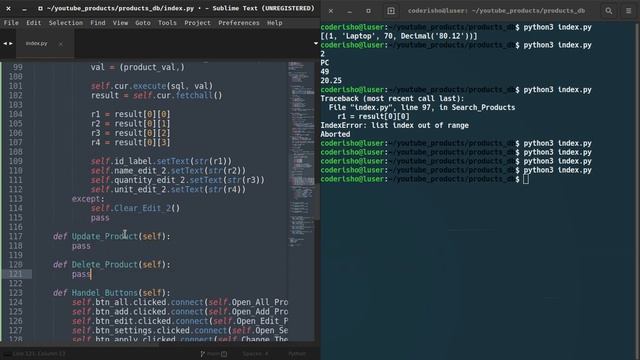This screenshot has width=640, height=360.
Task: Click line number 123 in the gutter
Action: pos(16,293)
